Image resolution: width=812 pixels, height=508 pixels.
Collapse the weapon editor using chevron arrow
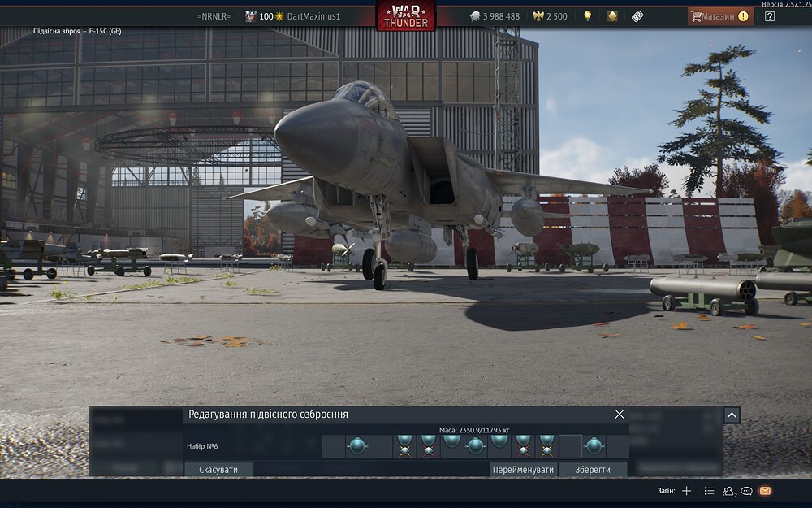732,415
